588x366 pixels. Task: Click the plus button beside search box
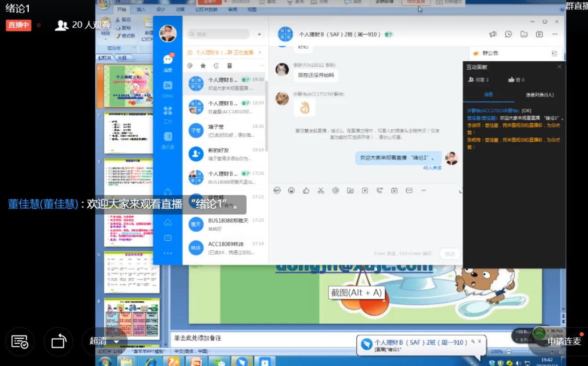coord(259,34)
